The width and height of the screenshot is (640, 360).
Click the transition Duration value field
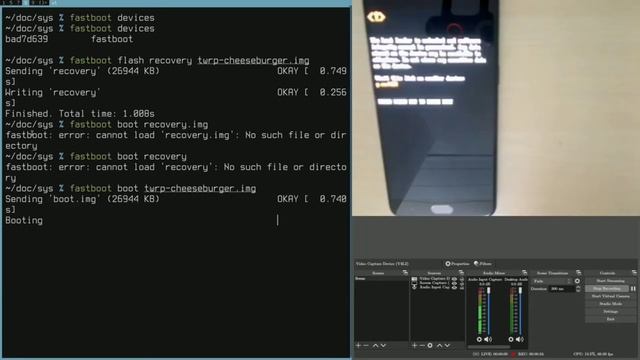click(x=562, y=289)
